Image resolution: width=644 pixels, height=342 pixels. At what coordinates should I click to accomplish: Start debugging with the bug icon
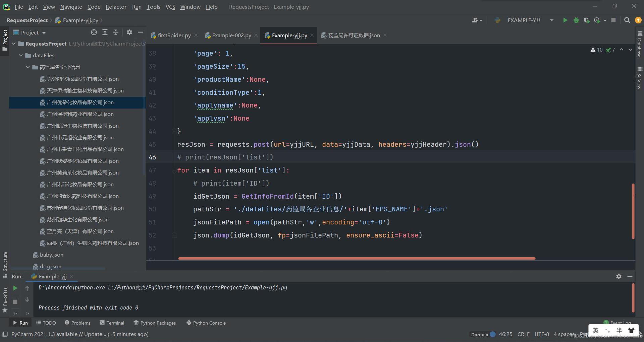click(x=576, y=20)
